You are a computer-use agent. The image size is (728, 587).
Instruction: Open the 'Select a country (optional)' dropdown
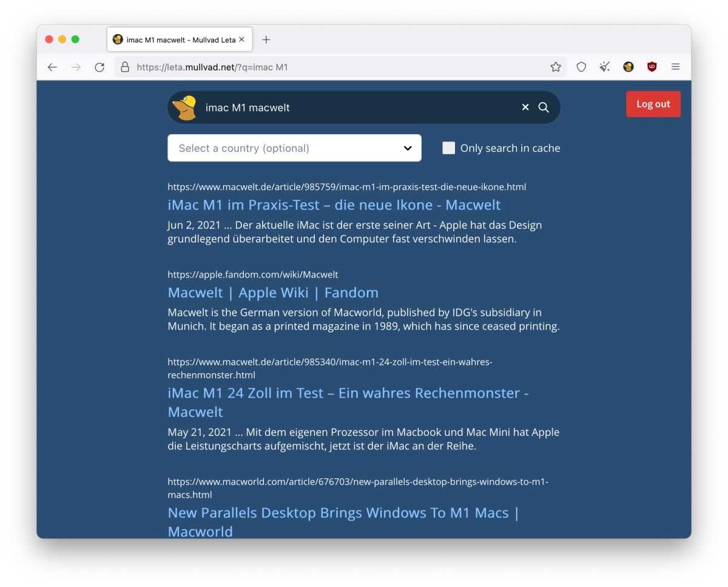[294, 148]
